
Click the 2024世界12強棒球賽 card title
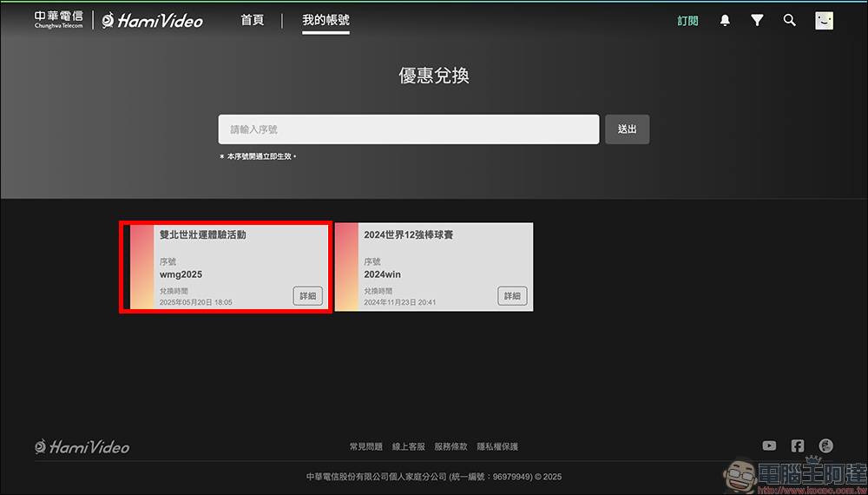pyautogui.click(x=409, y=234)
